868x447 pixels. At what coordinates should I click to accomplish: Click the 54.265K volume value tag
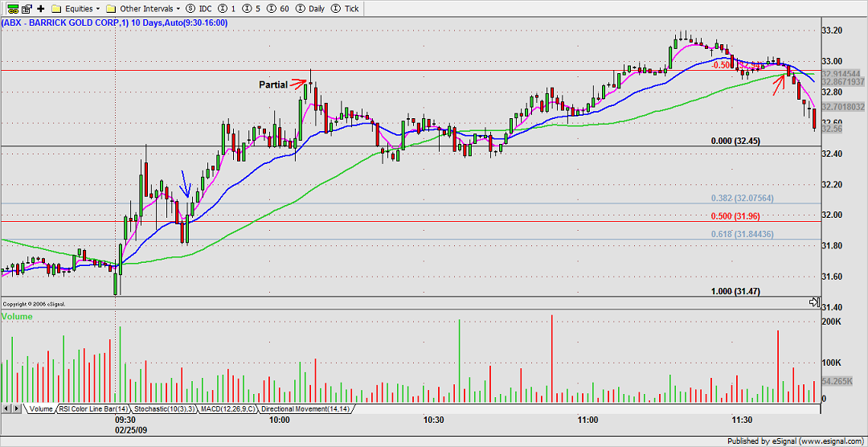click(x=837, y=382)
